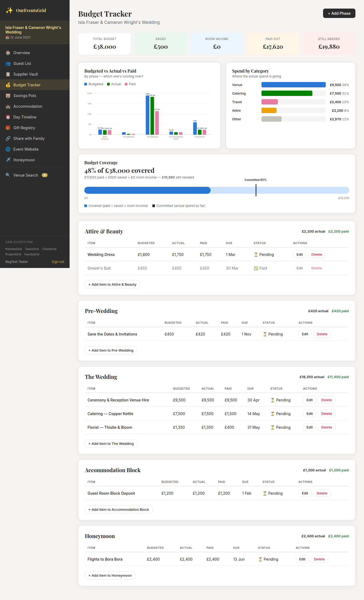
Task: Click the hourglass icon on Flights to Bora Bora row
Action: pyautogui.click(x=260, y=559)
